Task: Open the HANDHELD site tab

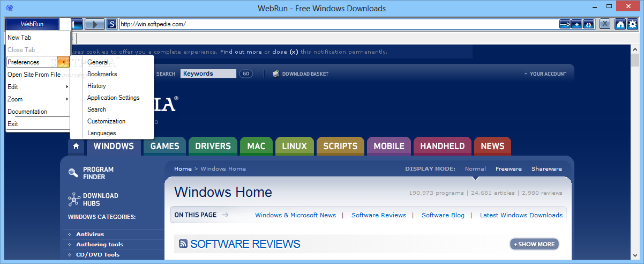Action: click(x=443, y=146)
